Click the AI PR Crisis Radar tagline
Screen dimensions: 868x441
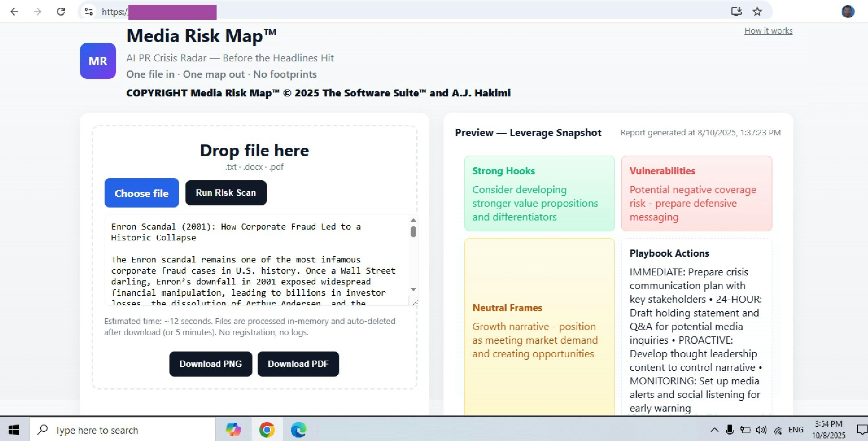coord(230,58)
